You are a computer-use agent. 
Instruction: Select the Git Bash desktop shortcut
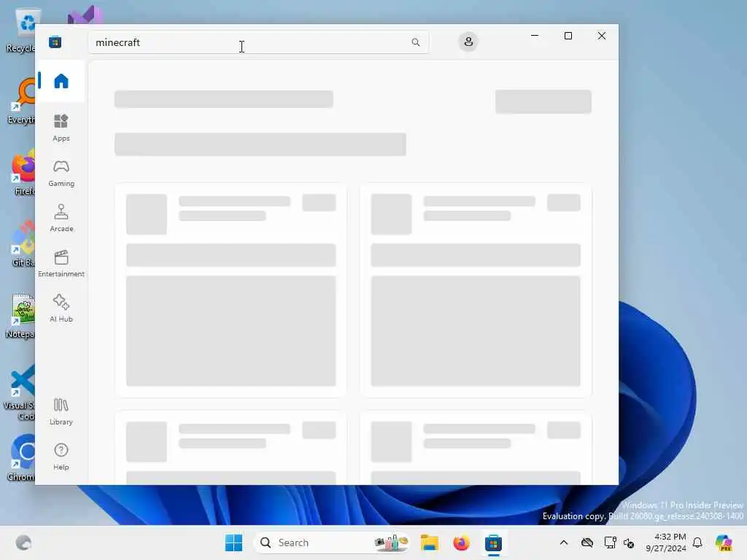pos(21,244)
